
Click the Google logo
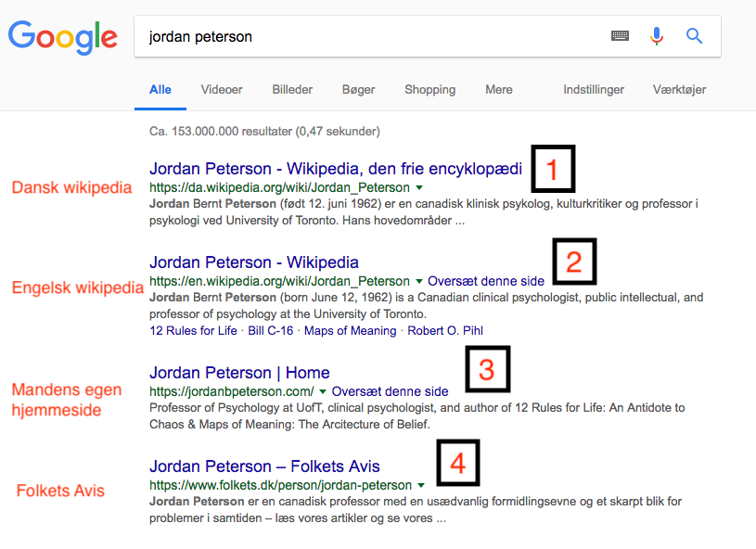click(63, 38)
